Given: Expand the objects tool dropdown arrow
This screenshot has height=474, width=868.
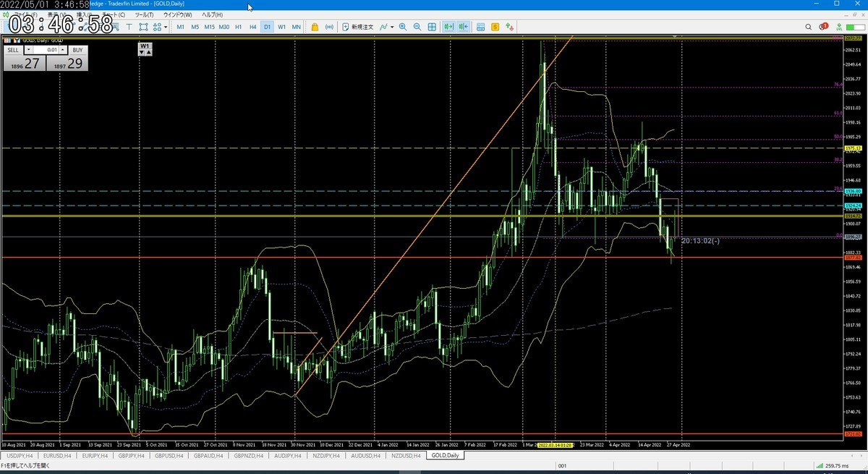Looking at the screenshot, I should (166, 27).
